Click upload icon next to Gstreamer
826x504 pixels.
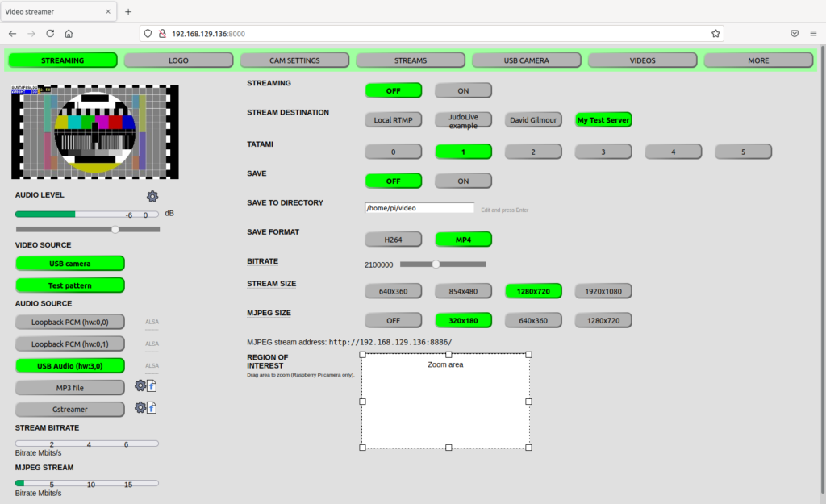click(x=151, y=408)
